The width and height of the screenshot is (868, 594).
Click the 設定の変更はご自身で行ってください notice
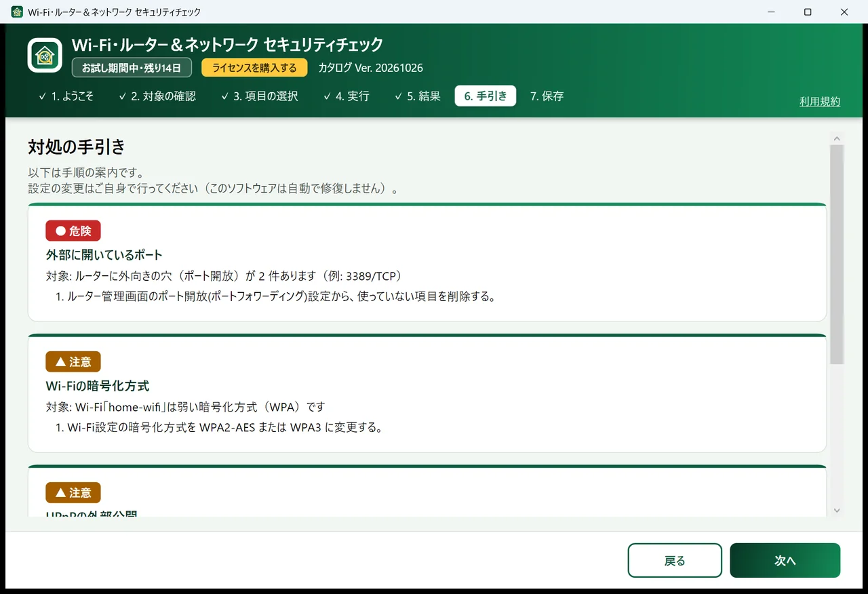coord(213,189)
